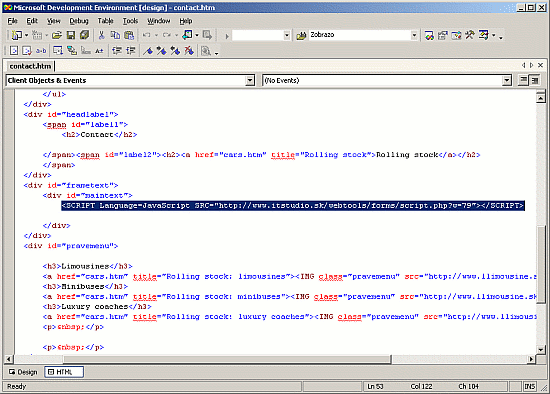Open the Properties Window icon
The image size is (550, 394).
[443, 35]
